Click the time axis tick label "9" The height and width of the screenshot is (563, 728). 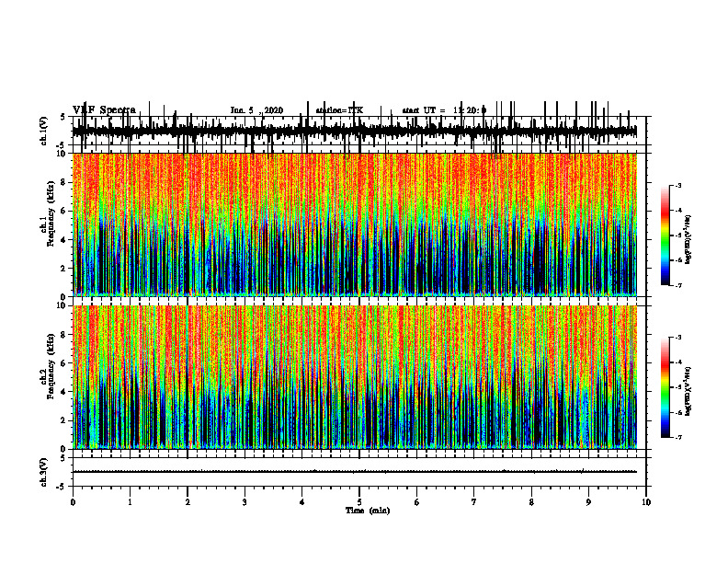tap(588, 502)
